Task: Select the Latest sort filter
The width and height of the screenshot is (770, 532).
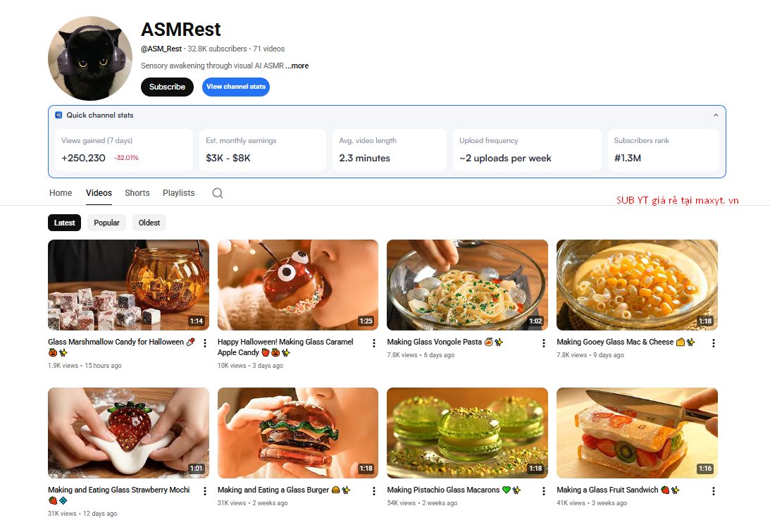Action: point(64,223)
